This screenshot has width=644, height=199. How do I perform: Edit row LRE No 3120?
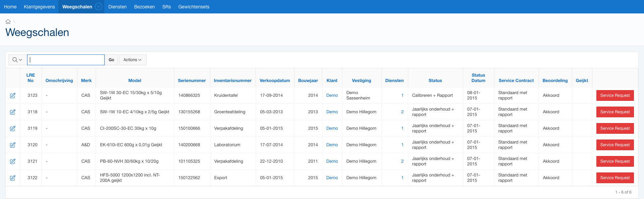tap(13, 145)
